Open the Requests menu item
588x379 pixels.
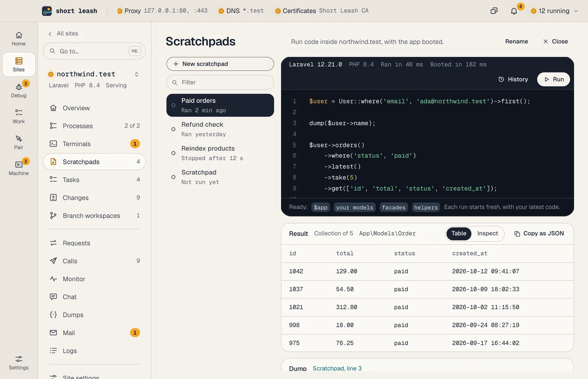point(94,243)
